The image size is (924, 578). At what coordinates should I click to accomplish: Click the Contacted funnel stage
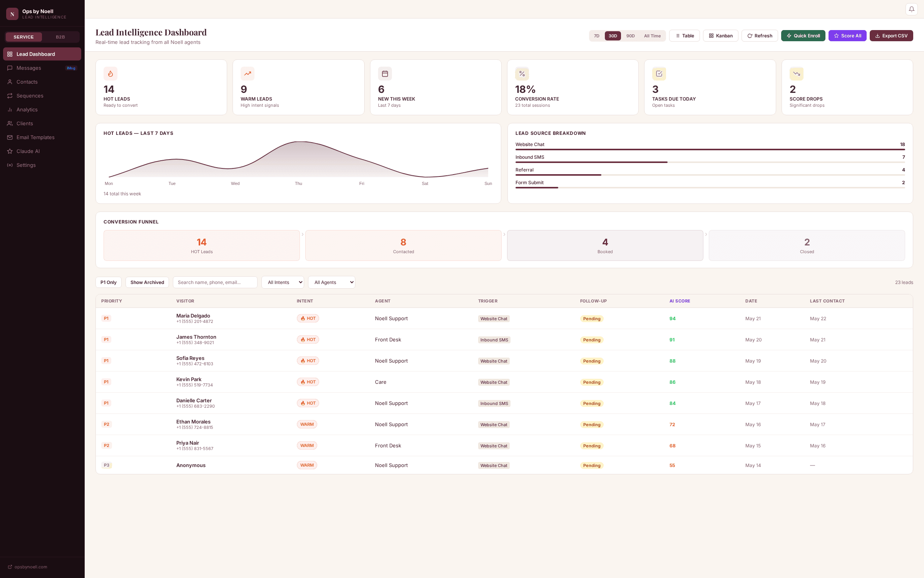(403, 245)
